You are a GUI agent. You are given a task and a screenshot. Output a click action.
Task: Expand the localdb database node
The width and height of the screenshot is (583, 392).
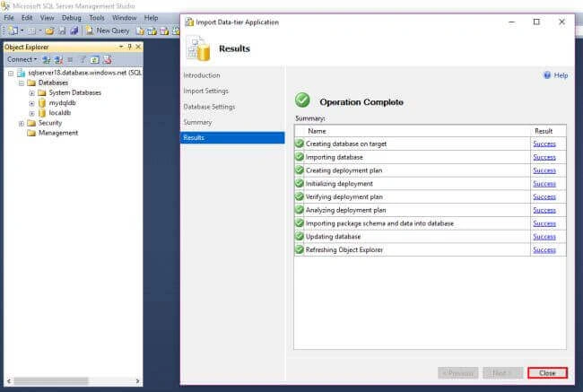(x=31, y=113)
